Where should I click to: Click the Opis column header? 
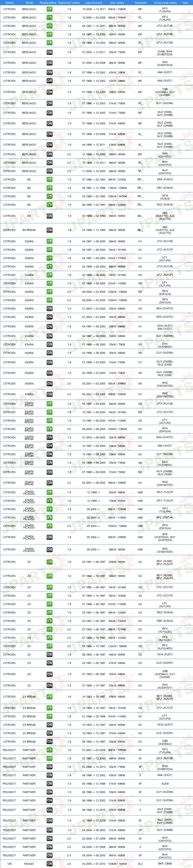click(x=185, y=3)
